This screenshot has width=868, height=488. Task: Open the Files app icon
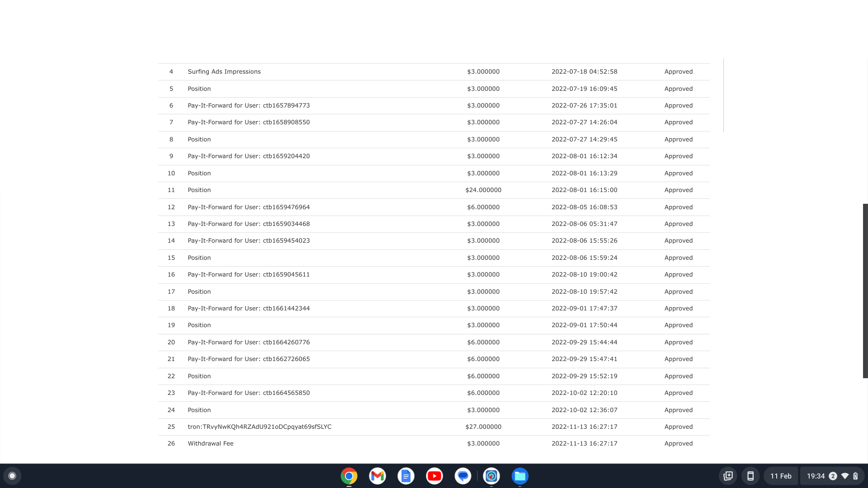coord(520,476)
